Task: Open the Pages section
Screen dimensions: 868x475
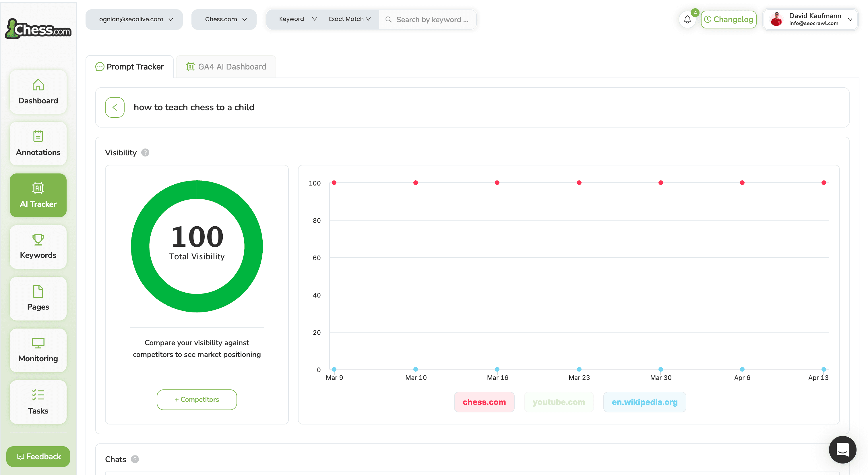Action: 38,298
